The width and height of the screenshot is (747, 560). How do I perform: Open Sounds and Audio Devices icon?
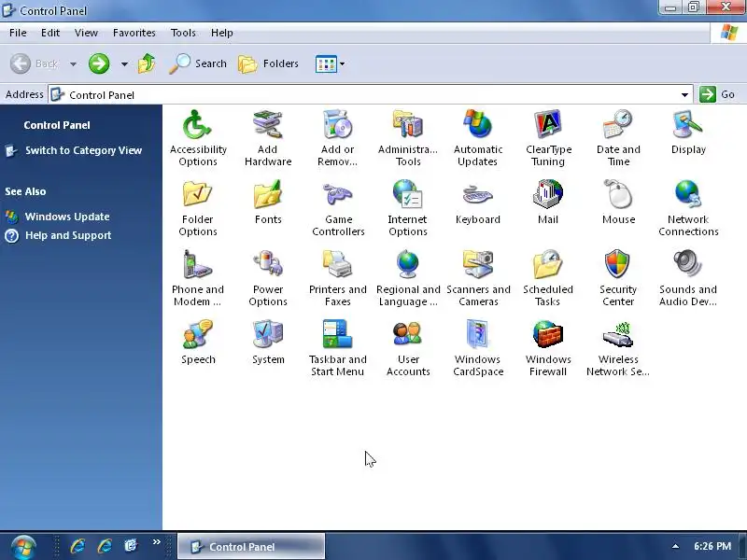pos(688,264)
